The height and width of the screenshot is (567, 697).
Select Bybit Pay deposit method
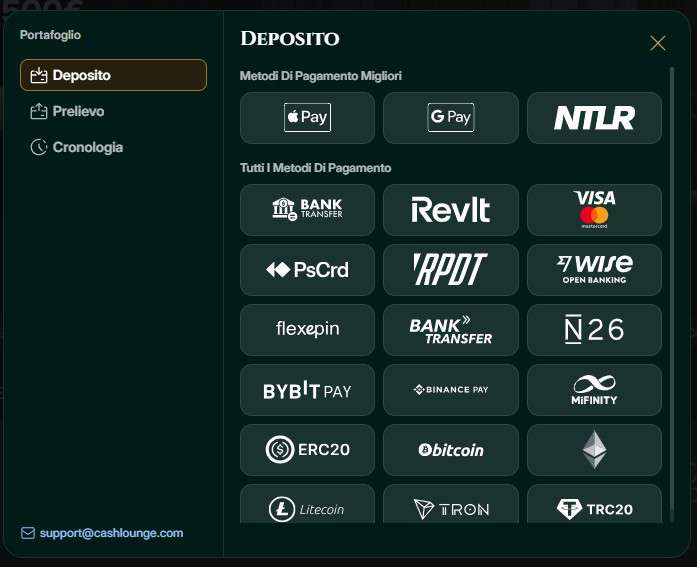307,390
